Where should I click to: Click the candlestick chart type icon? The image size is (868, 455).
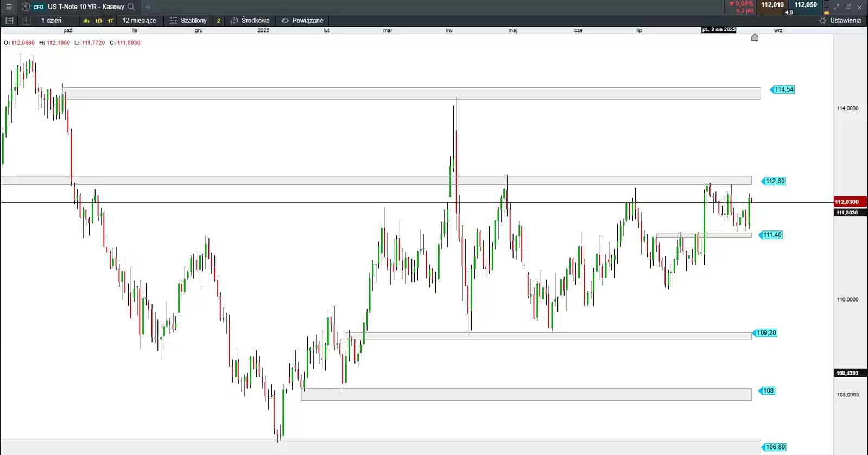[234, 21]
